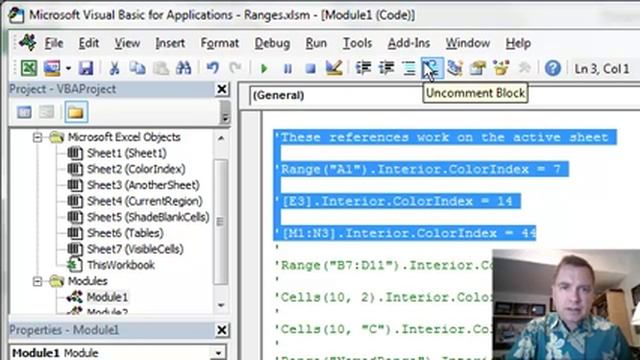Open the Properties Window toolbar icon
640x360 pixels.
478,68
